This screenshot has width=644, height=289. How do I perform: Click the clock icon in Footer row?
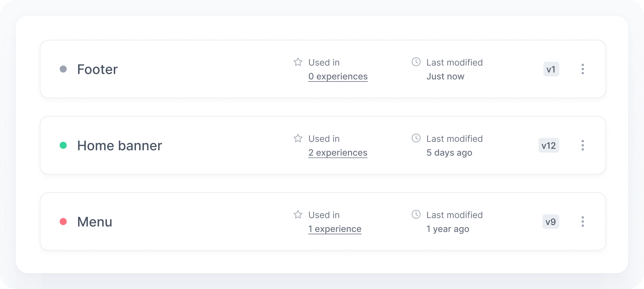pyautogui.click(x=416, y=62)
